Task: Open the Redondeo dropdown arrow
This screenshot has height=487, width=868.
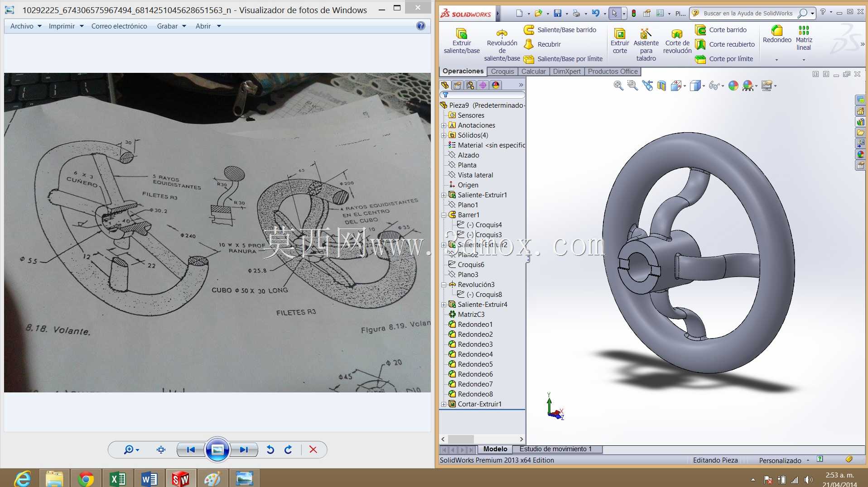Action: (776, 60)
